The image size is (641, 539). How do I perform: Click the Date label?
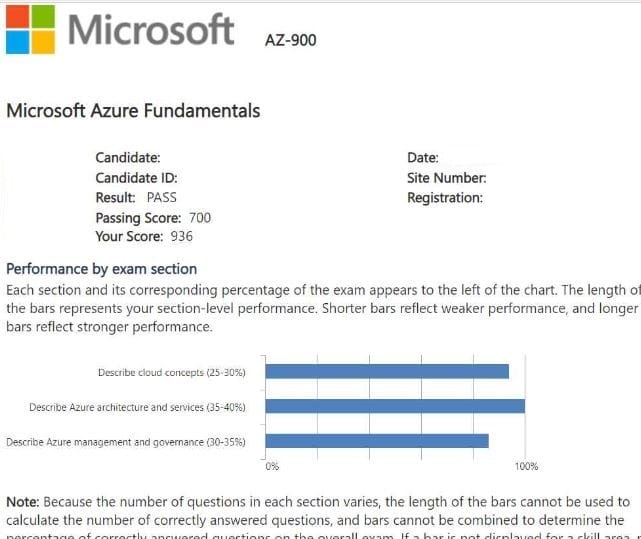click(x=424, y=157)
